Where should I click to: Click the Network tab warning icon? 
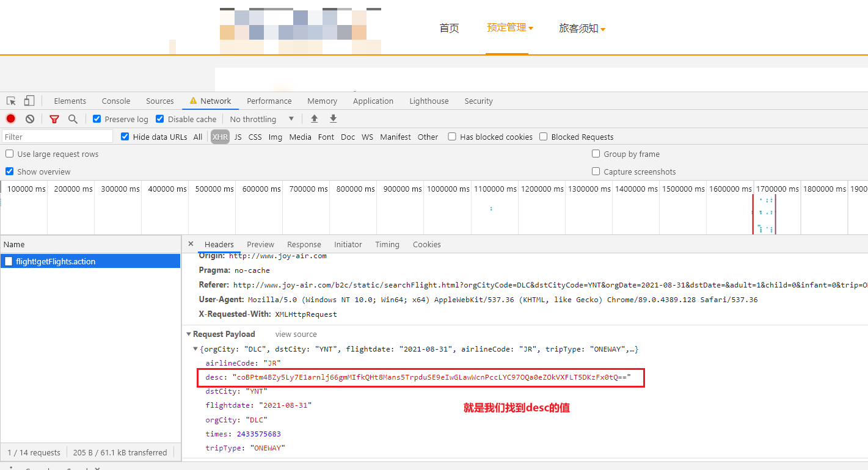(x=194, y=101)
